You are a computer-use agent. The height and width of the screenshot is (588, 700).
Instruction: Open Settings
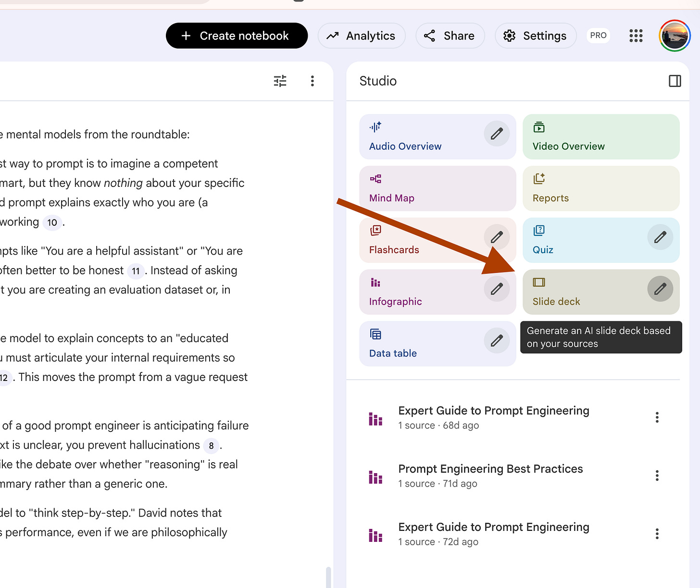(536, 36)
